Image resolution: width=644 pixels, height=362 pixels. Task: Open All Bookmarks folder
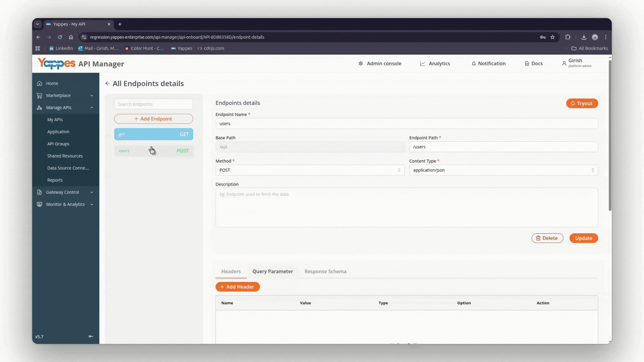point(589,48)
